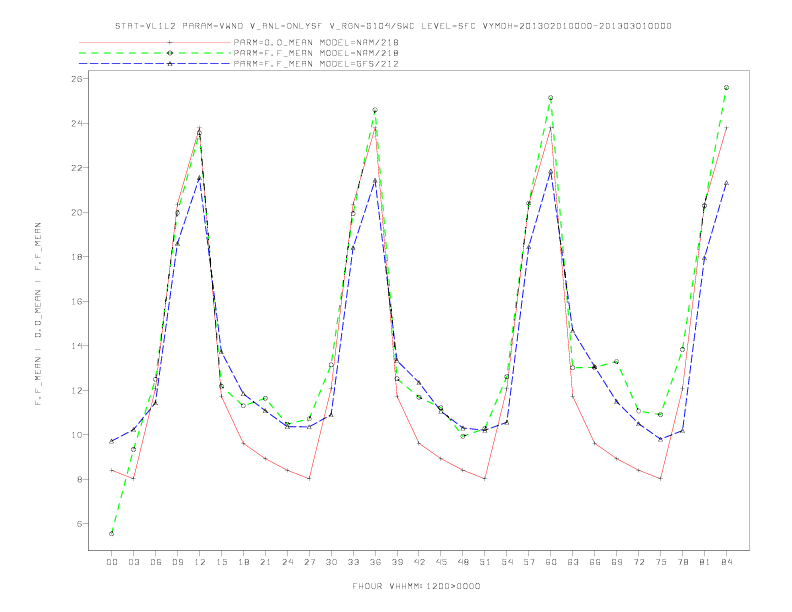Select legend entry PARM=F.F_MEAN MODEL=GFS/212
The height and width of the screenshot is (612, 792).
point(316,64)
